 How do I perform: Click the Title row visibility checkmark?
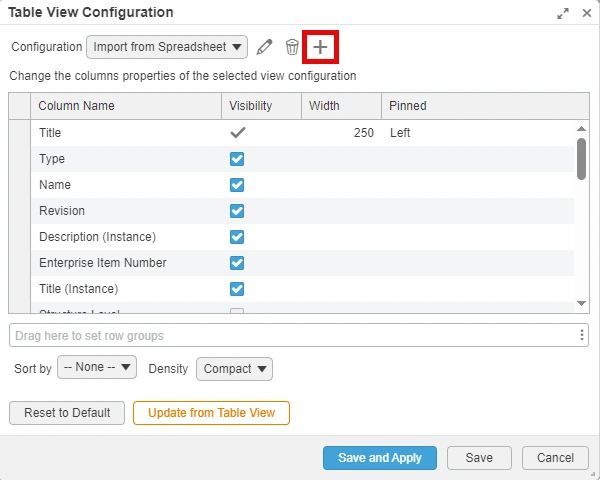[237, 132]
